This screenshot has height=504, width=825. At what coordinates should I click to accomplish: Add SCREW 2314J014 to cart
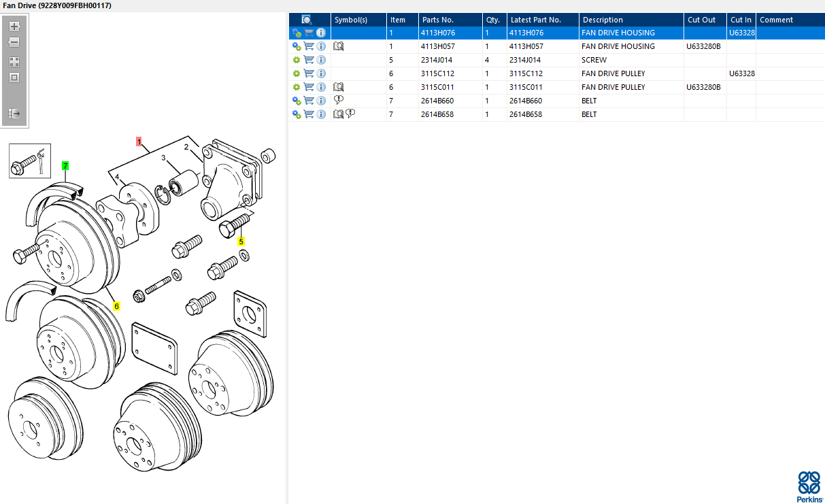click(x=309, y=60)
